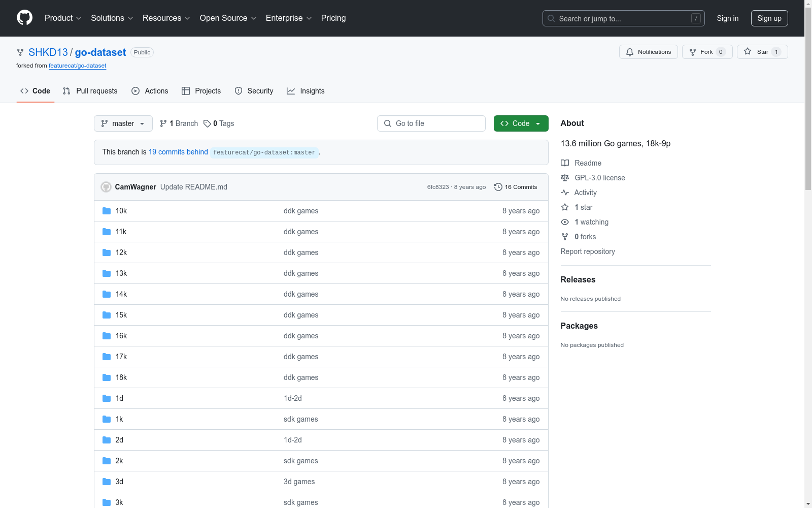Click the folder icon for 16k
This screenshot has height=508, width=812.
click(107, 336)
